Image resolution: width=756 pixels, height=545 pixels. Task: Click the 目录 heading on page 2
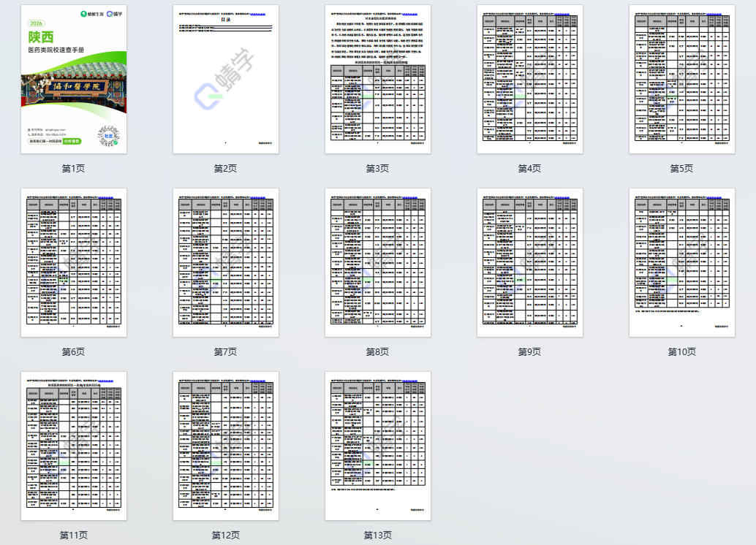(226, 20)
